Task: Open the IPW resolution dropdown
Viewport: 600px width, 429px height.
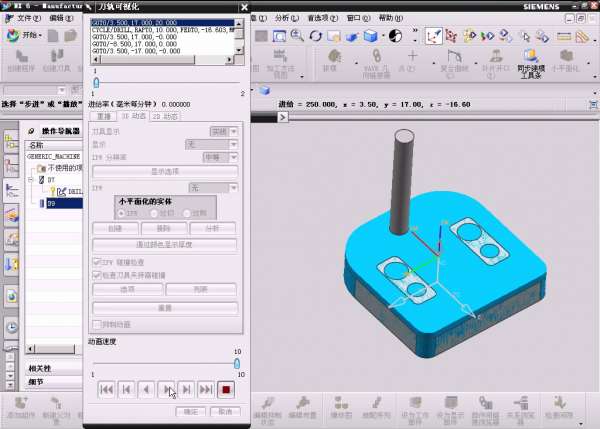Action: (220, 157)
